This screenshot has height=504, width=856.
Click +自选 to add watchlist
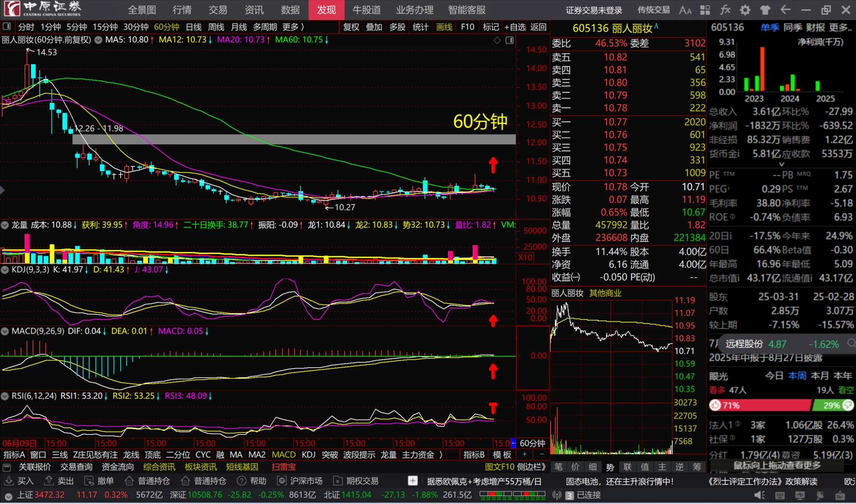(x=515, y=27)
